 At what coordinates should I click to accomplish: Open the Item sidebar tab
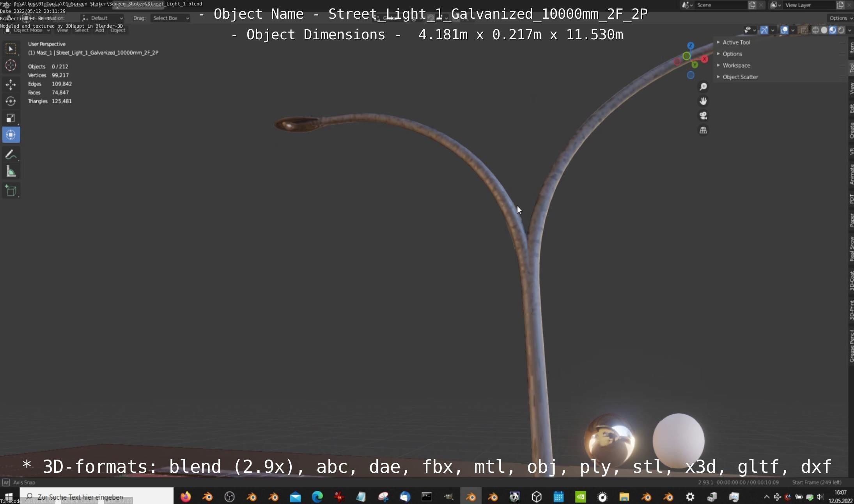pos(851,48)
